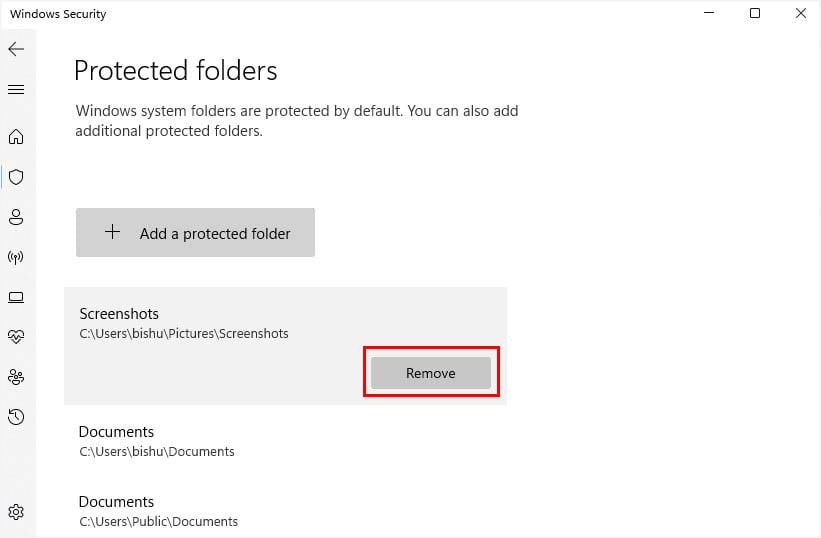This screenshot has height=538, width=821.
Task: Click the plus icon on Add folder button
Action: click(113, 232)
